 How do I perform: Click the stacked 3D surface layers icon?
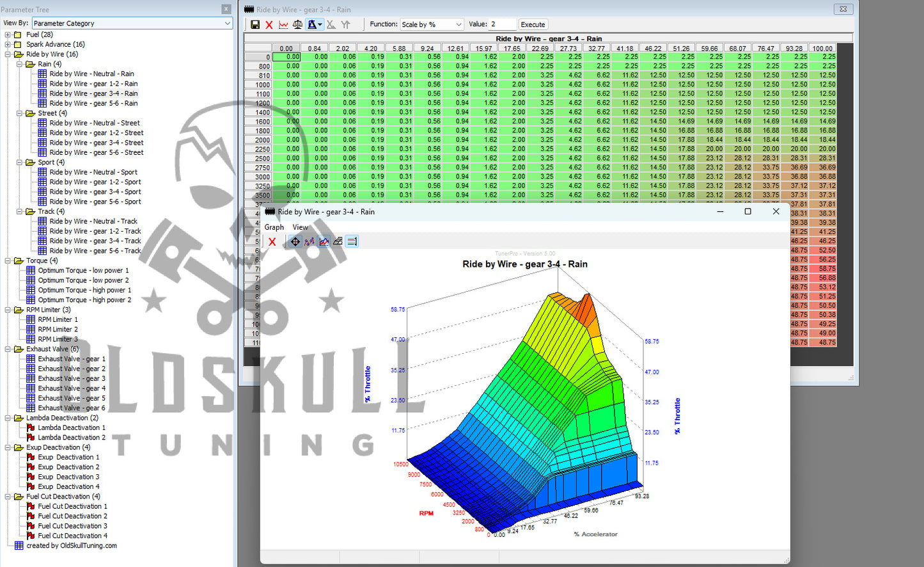point(338,242)
